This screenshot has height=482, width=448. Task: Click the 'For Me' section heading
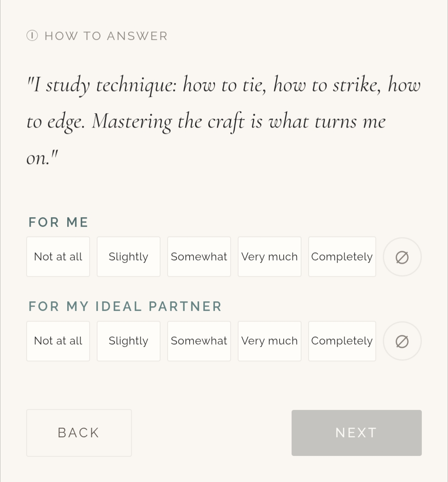(58, 222)
